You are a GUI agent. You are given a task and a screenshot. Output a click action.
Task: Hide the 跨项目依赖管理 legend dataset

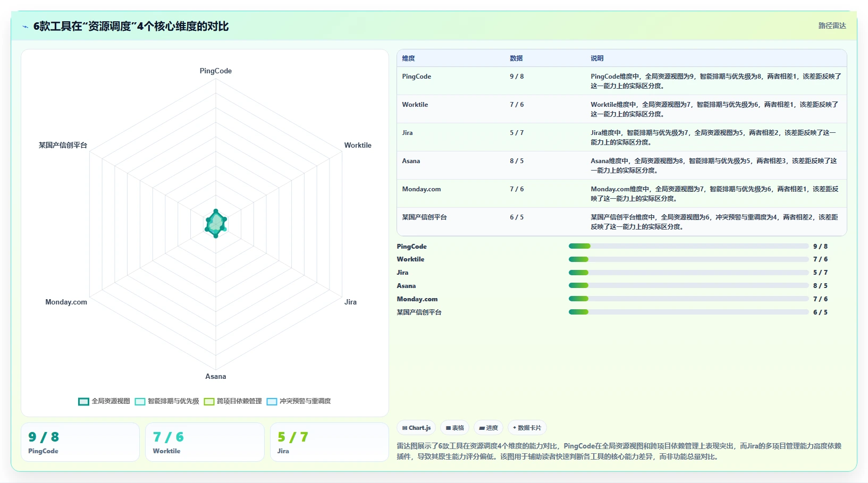[233, 401]
